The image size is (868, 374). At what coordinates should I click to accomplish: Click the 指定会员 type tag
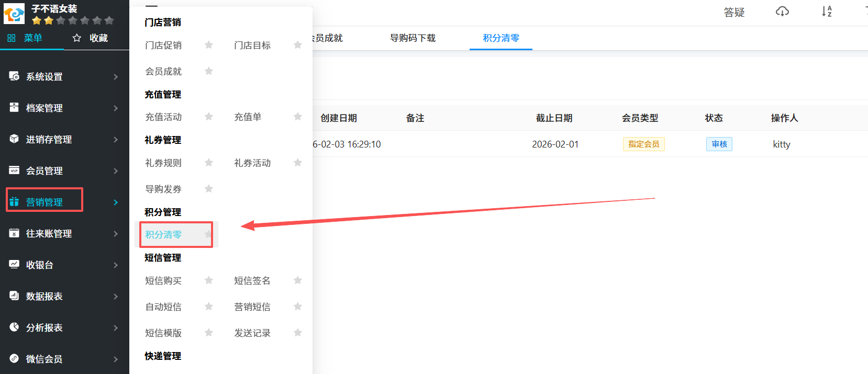coord(644,144)
